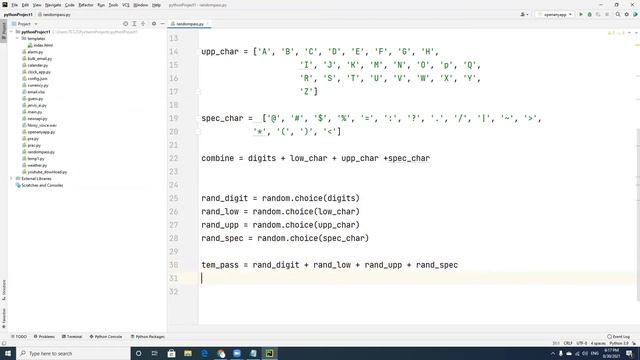Open the Edit menu

click(25, 5)
